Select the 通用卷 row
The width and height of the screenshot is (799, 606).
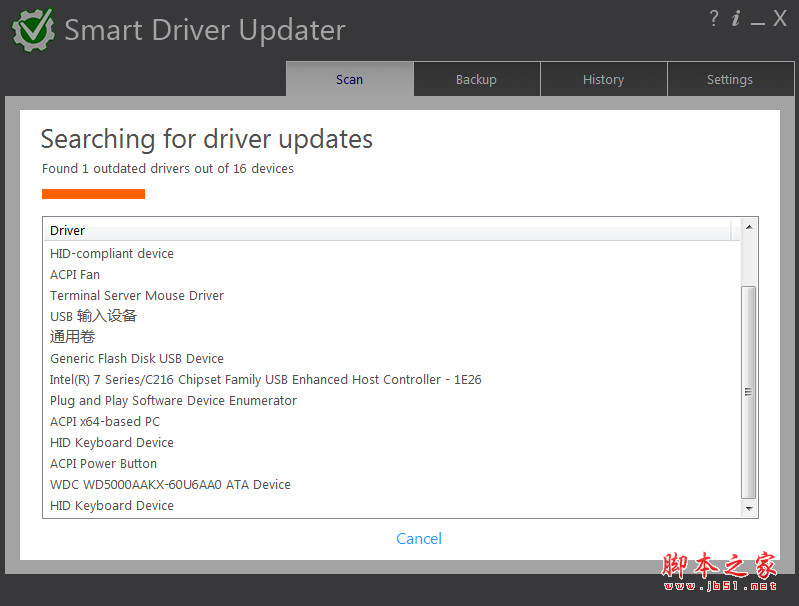point(391,337)
